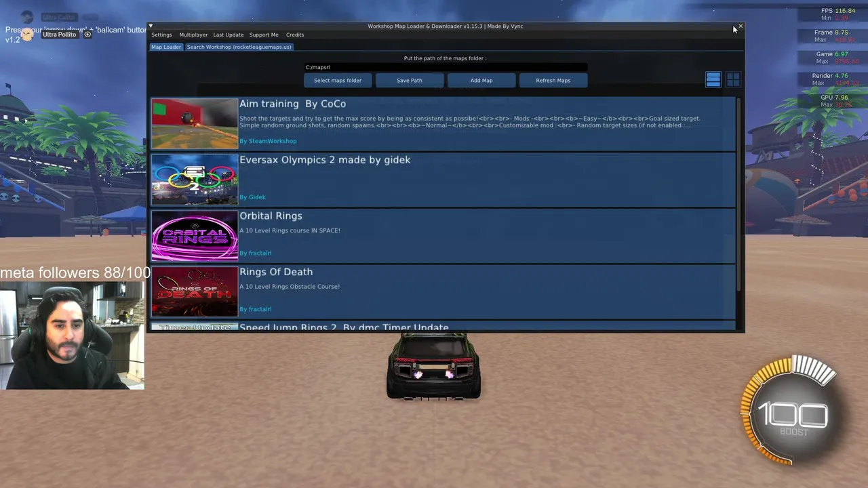Viewport: 868px width, 488px height.
Task: Click the By SteamWorkshop author label
Action: coord(268,141)
